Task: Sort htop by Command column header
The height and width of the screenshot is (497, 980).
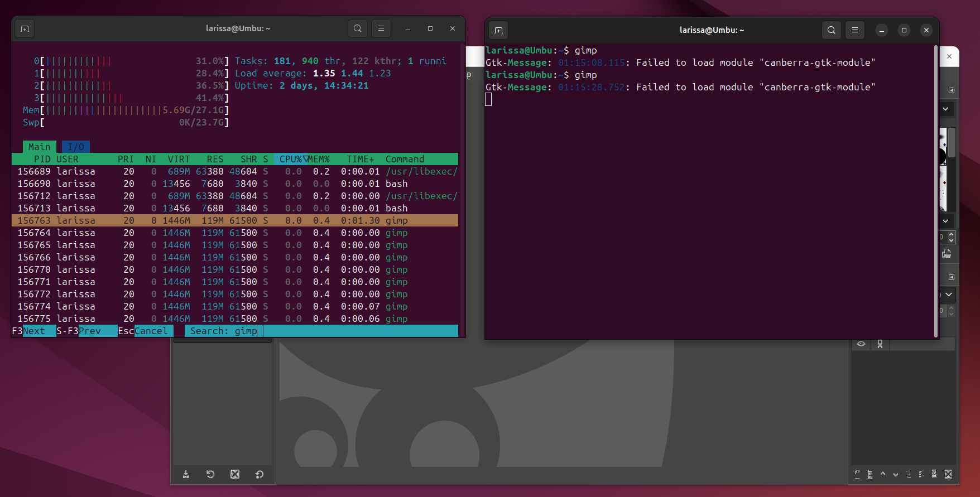Action: pos(405,159)
